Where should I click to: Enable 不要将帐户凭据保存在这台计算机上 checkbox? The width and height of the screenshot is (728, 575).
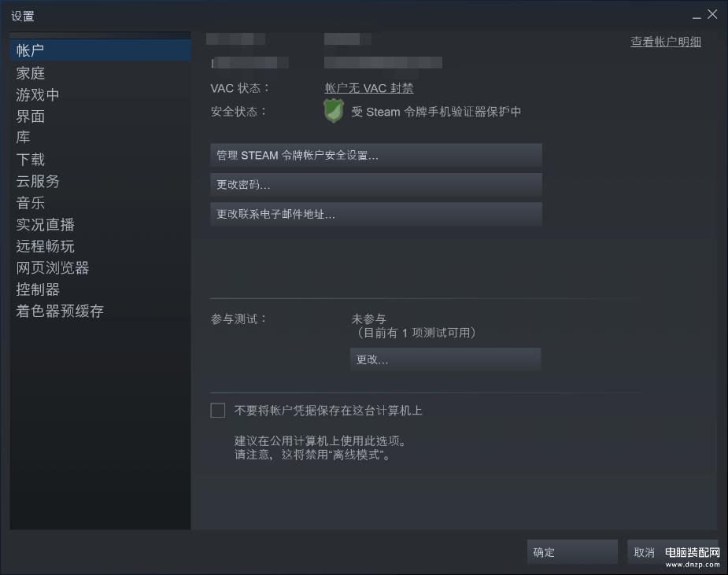[x=218, y=411]
